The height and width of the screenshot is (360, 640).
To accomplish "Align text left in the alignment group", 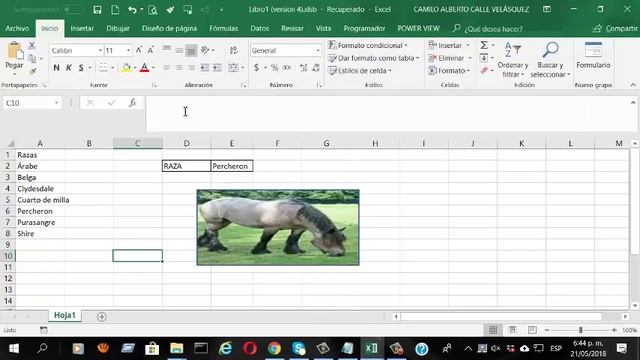I will (167, 68).
